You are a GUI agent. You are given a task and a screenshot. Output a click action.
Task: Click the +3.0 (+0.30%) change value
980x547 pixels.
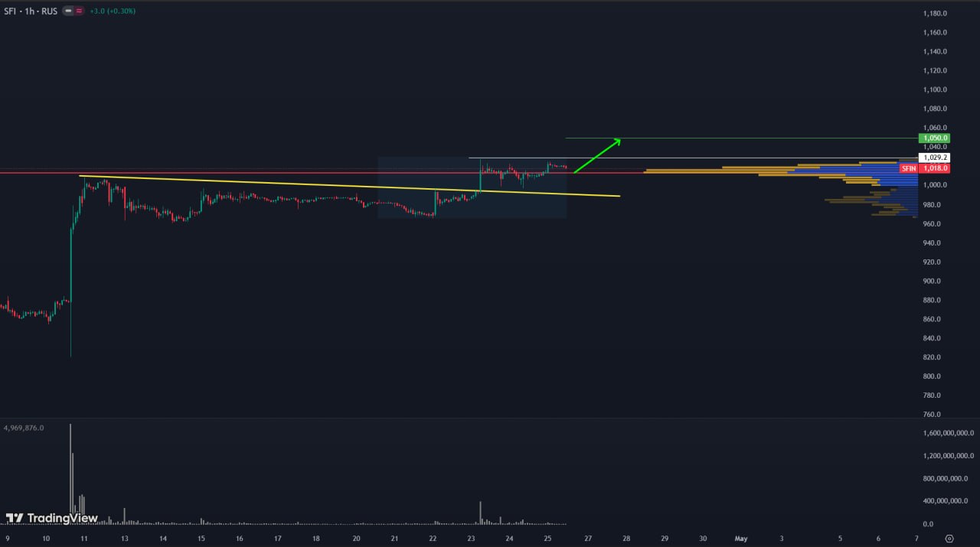[113, 11]
